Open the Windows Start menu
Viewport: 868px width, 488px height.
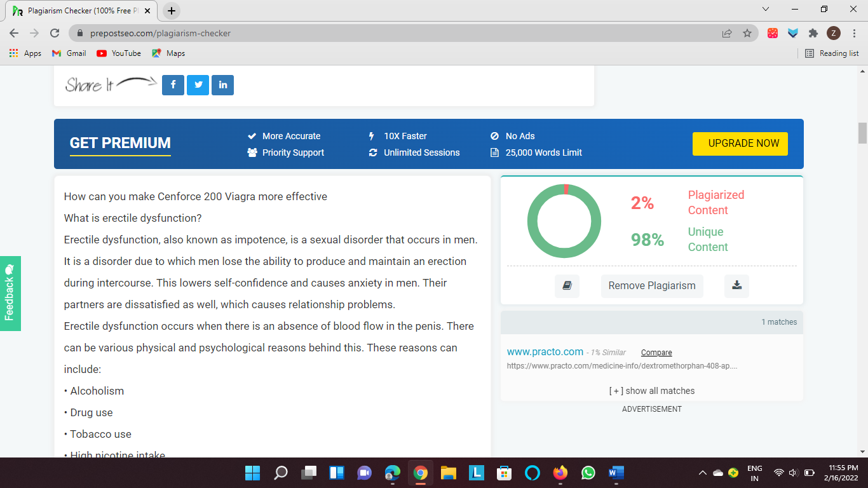coord(252,473)
